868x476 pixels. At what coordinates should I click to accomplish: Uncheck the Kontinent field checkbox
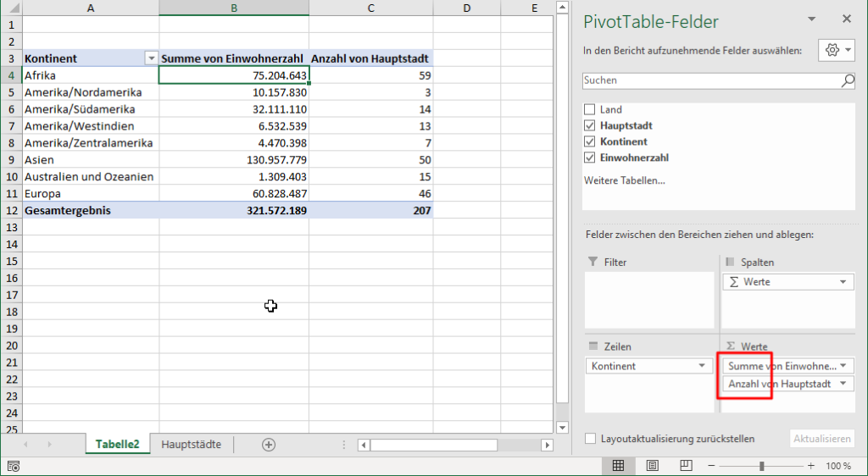[x=590, y=141]
